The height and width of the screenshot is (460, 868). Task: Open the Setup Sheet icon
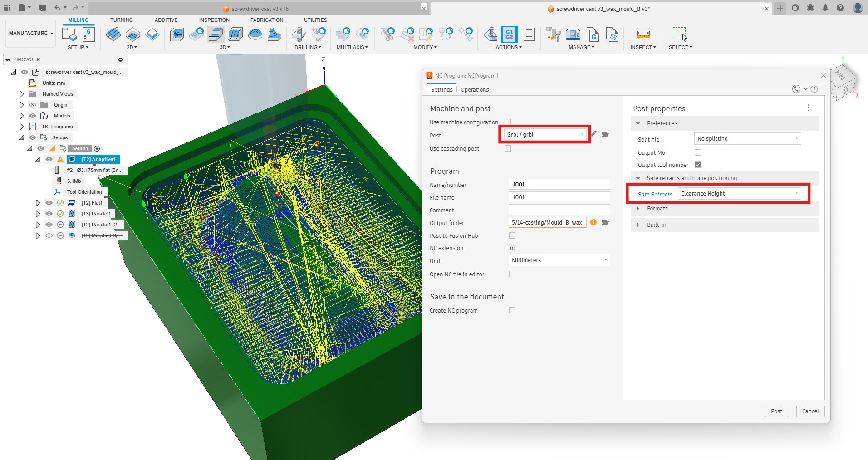(529, 34)
